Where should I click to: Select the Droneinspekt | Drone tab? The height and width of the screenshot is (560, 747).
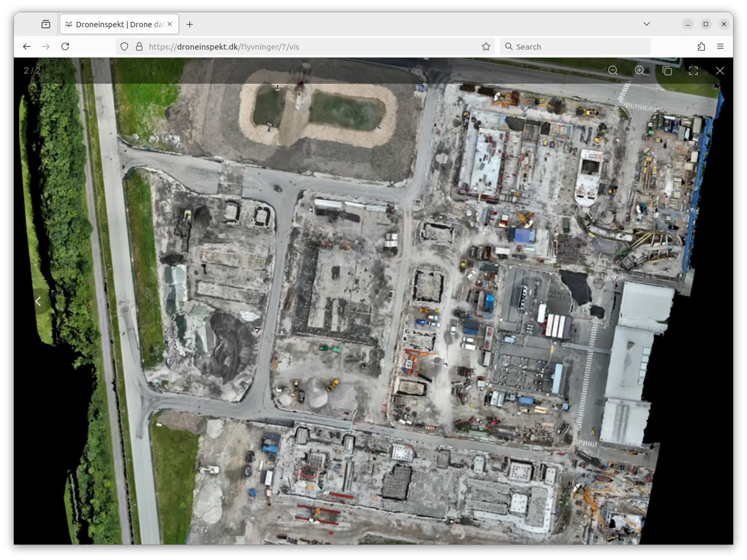click(x=119, y=24)
